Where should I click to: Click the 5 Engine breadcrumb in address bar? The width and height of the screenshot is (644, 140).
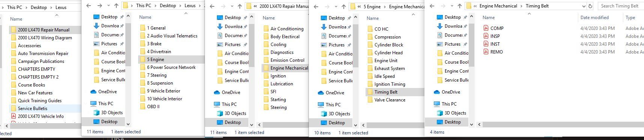(372, 6)
